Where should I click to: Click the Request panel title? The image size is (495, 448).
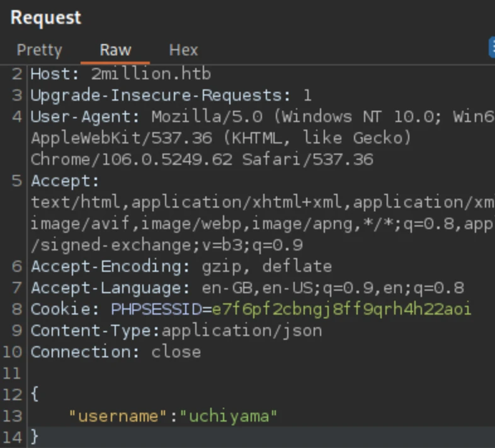pyautogui.click(x=46, y=18)
